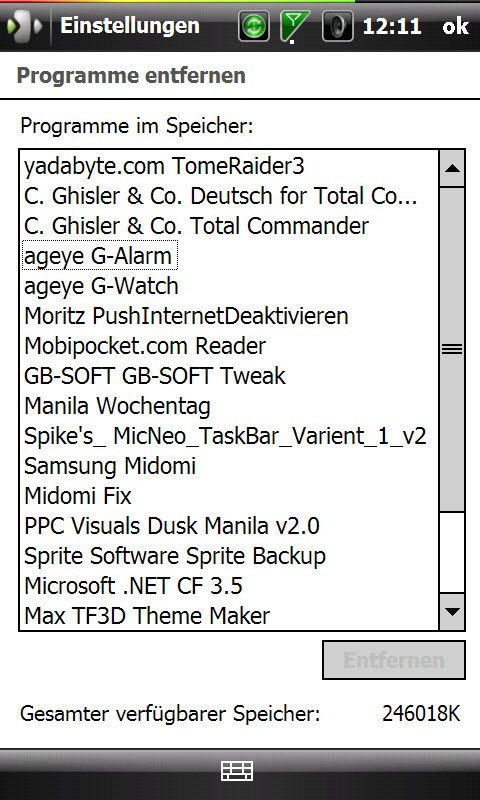Confirm with the ok button in title bar
The width and height of the screenshot is (480, 800).
coord(456,26)
